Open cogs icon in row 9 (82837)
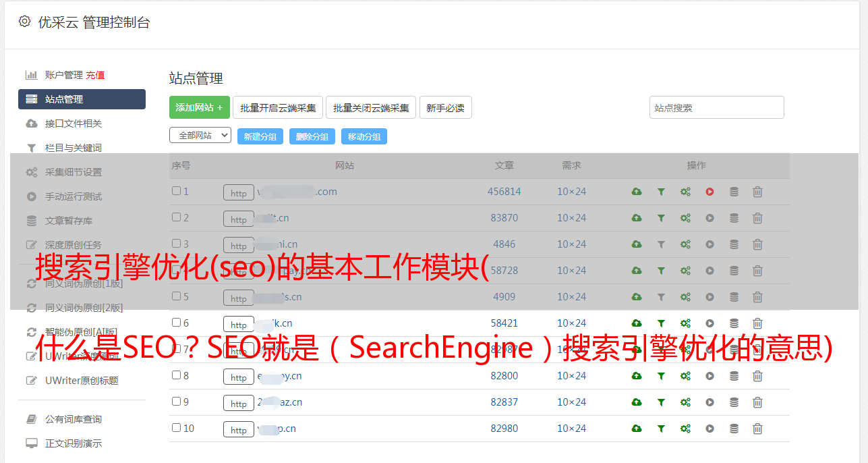 pos(685,402)
